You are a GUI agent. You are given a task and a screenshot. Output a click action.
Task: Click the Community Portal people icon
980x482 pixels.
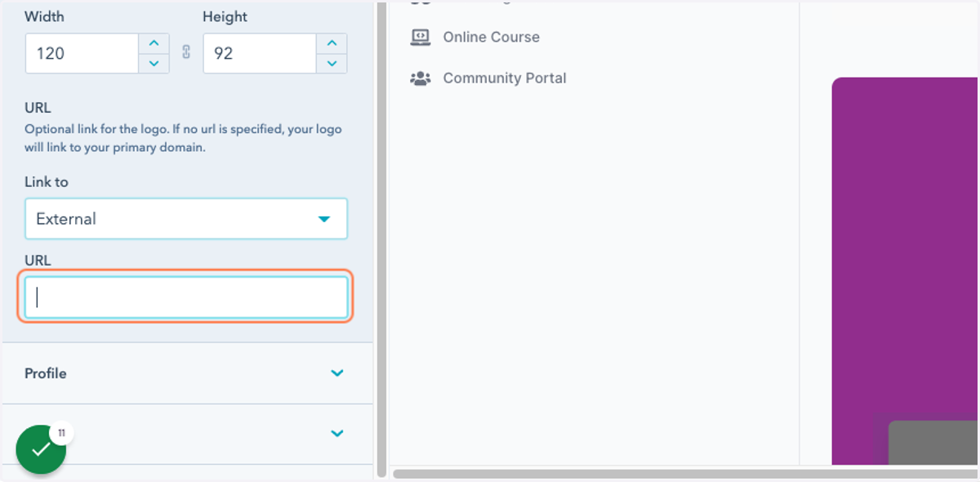point(420,78)
